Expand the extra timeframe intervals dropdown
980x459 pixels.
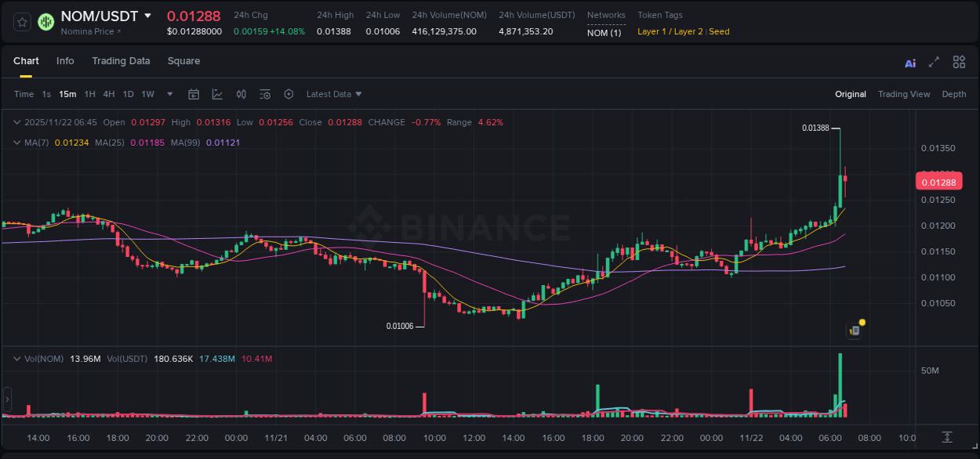(169, 94)
